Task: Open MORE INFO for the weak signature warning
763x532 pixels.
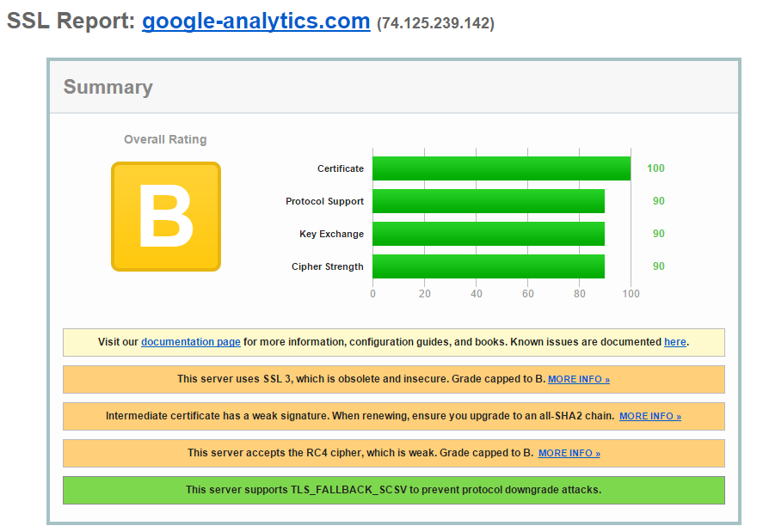Action: click(649, 416)
